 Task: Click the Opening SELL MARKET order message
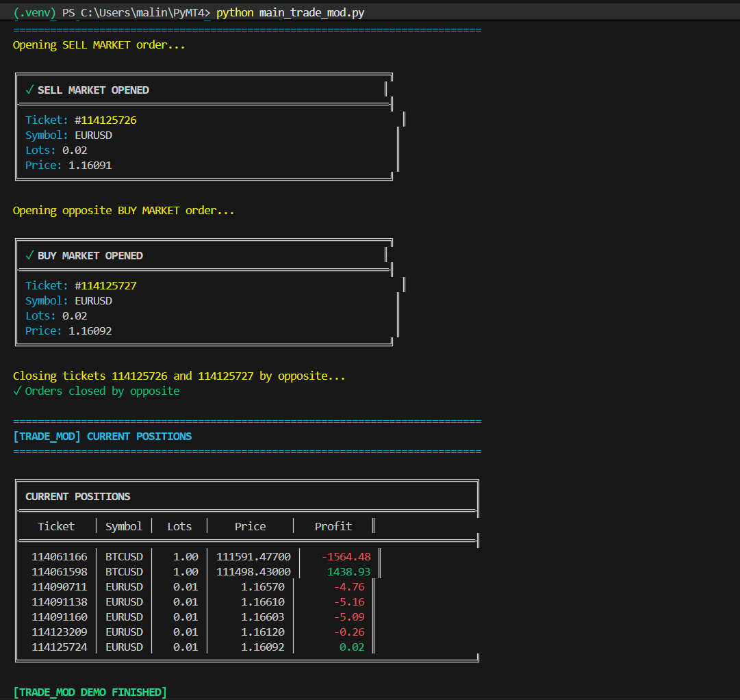[99, 44]
